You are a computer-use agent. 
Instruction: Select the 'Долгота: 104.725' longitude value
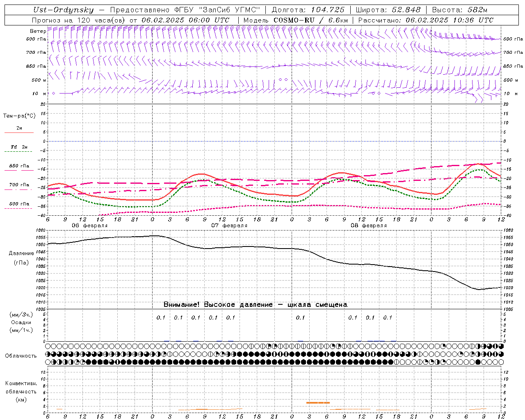308,10
